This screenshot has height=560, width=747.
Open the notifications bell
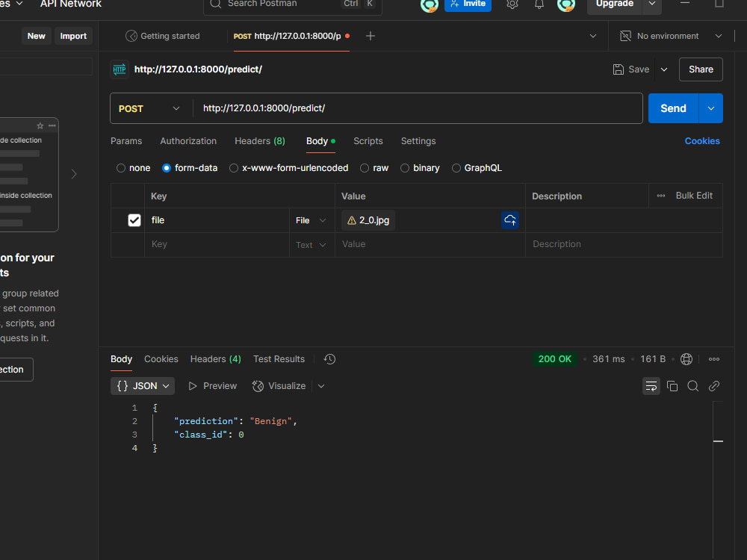tap(539, 4)
